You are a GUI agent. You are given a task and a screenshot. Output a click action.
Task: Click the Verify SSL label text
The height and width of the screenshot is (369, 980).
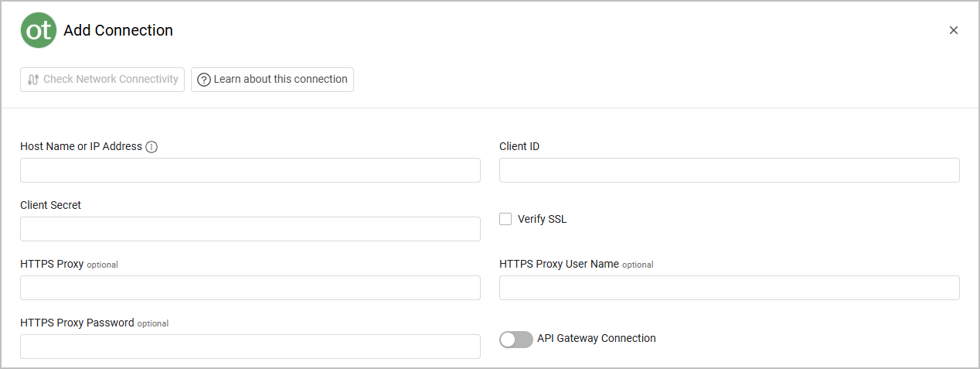pyautogui.click(x=542, y=219)
